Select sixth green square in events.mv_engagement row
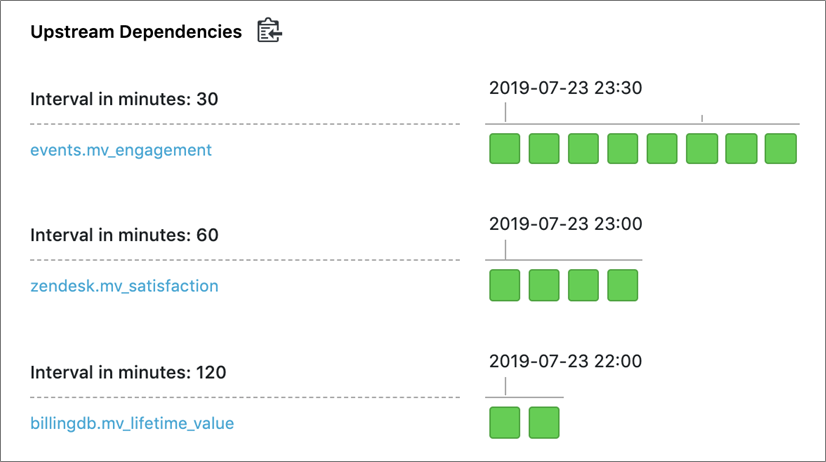Screen dimensions: 826x462 coord(702,149)
